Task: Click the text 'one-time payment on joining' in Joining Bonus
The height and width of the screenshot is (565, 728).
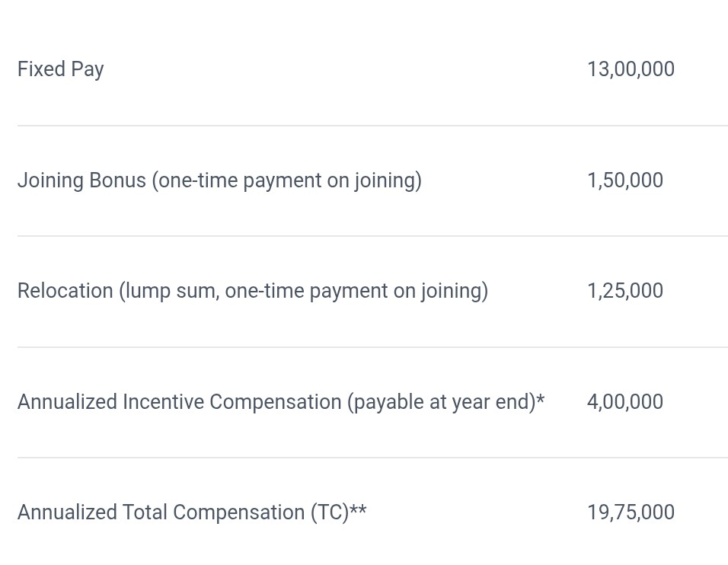Action: 287,180
